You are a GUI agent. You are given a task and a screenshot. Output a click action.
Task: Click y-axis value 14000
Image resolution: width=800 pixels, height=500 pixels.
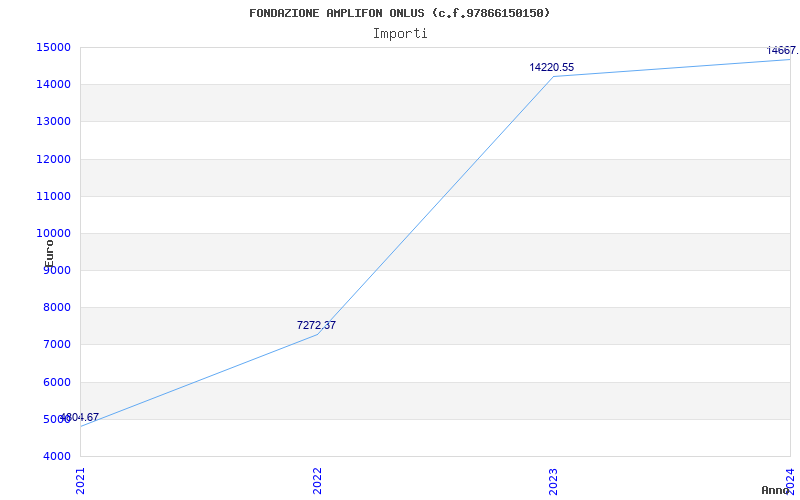(x=53, y=85)
